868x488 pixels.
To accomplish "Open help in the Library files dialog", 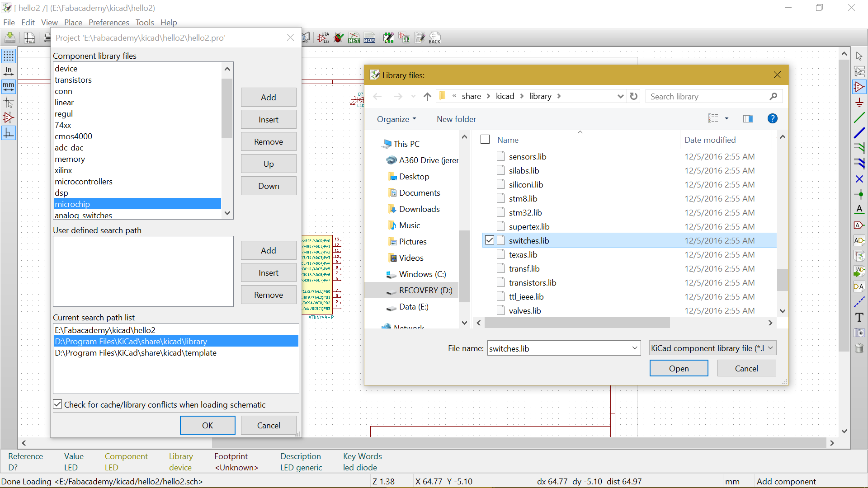I will (773, 118).
